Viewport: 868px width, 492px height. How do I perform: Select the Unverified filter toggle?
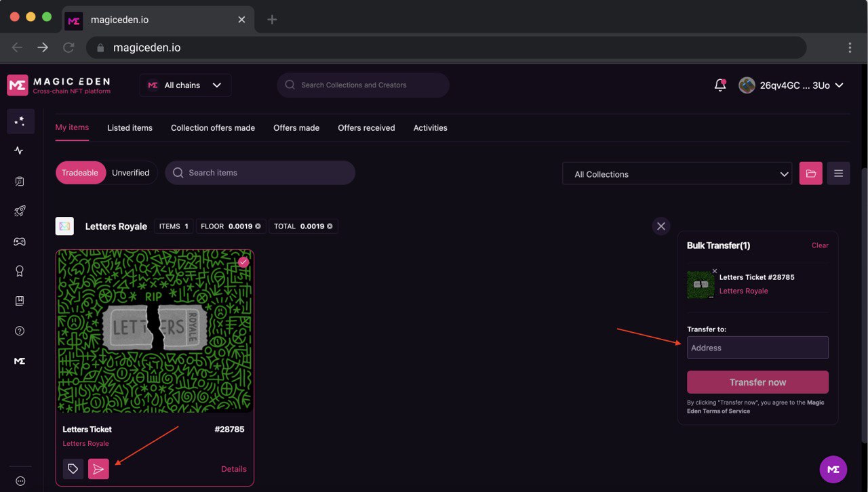[131, 173]
